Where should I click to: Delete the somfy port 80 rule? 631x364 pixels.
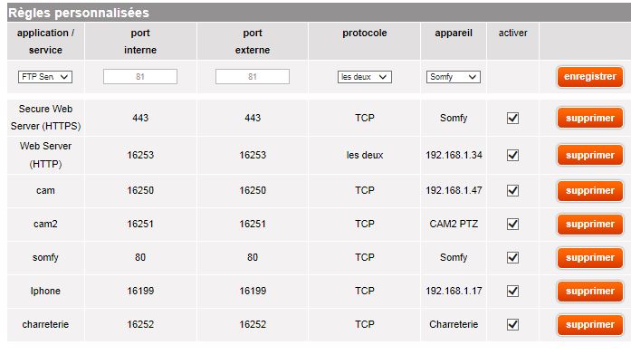(x=590, y=257)
